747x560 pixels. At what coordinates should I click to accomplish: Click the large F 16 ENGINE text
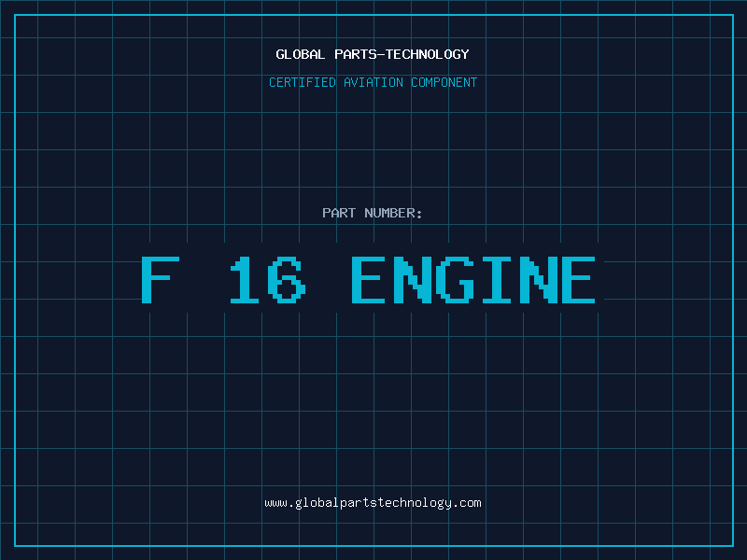(x=368, y=279)
